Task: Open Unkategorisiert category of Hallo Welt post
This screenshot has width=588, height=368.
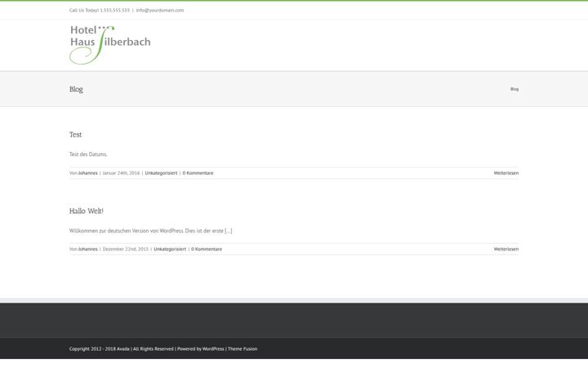Action: (170, 249)
